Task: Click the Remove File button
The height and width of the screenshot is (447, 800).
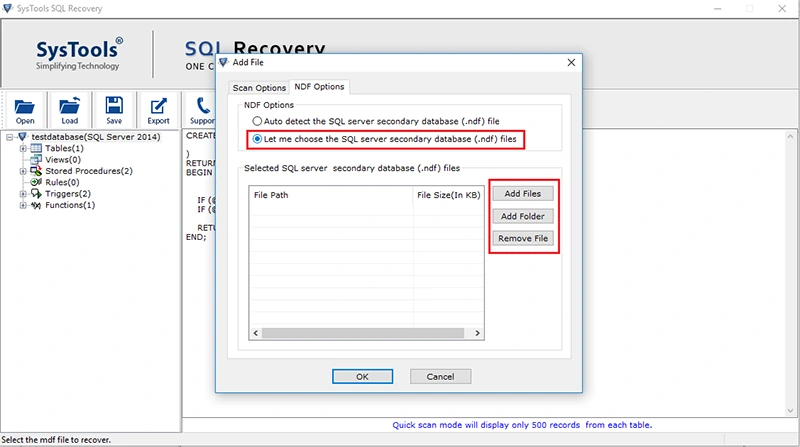Action: point(522,238)
